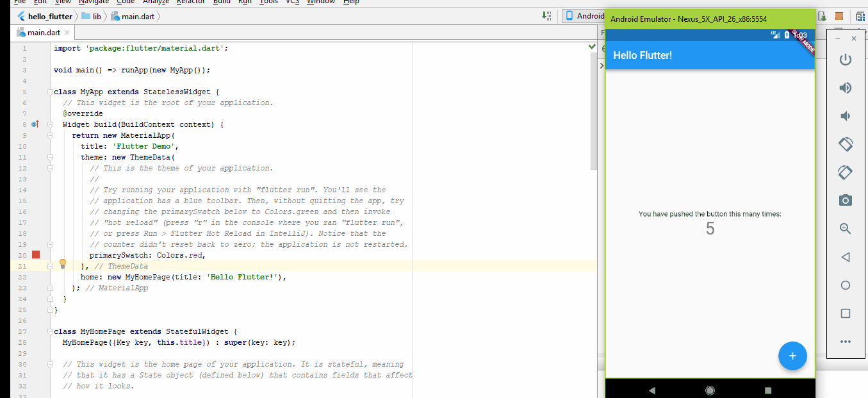868x398 pixels.
Task: Click the fold end marker on line 25
Action: [50, 310]
